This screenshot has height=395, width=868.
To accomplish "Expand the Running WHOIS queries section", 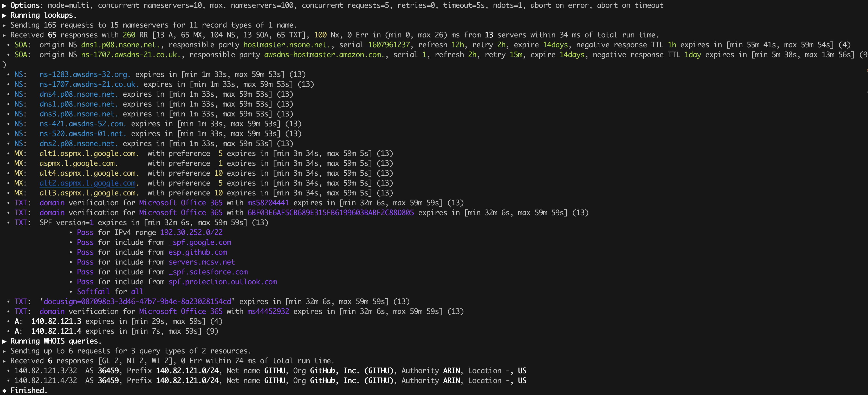I will [5, 341].
